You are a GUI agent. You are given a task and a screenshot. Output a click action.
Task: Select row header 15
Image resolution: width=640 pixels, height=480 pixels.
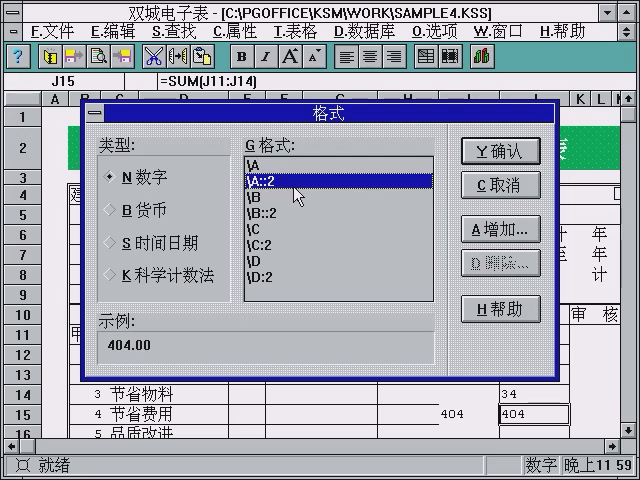click(23, 415)
